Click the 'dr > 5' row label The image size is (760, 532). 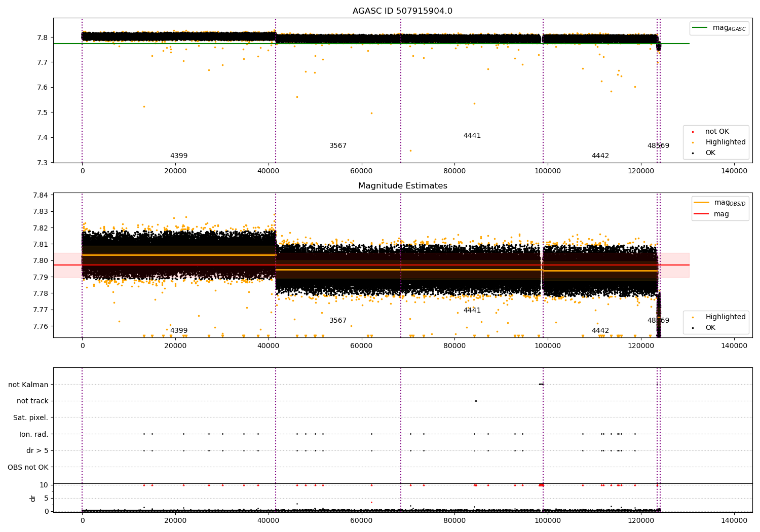coord(37,450)
